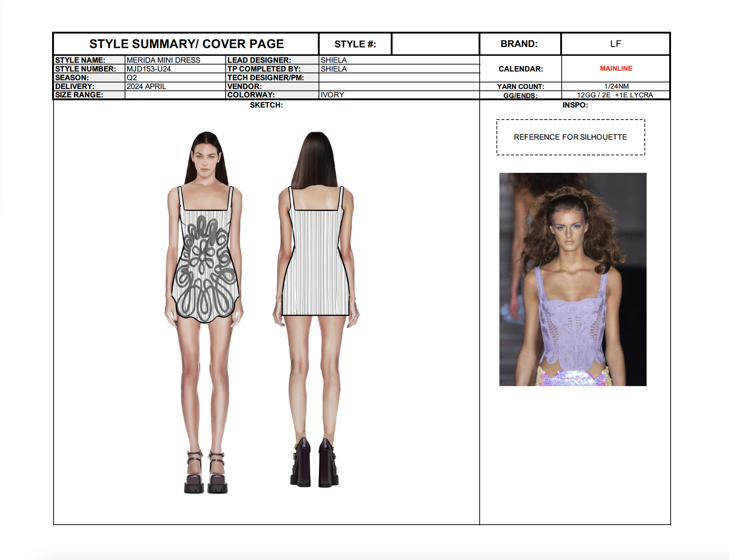Click the 12GG / 2E +1E Lycra cell
729x560 pixels.
[x=615, y=95]
